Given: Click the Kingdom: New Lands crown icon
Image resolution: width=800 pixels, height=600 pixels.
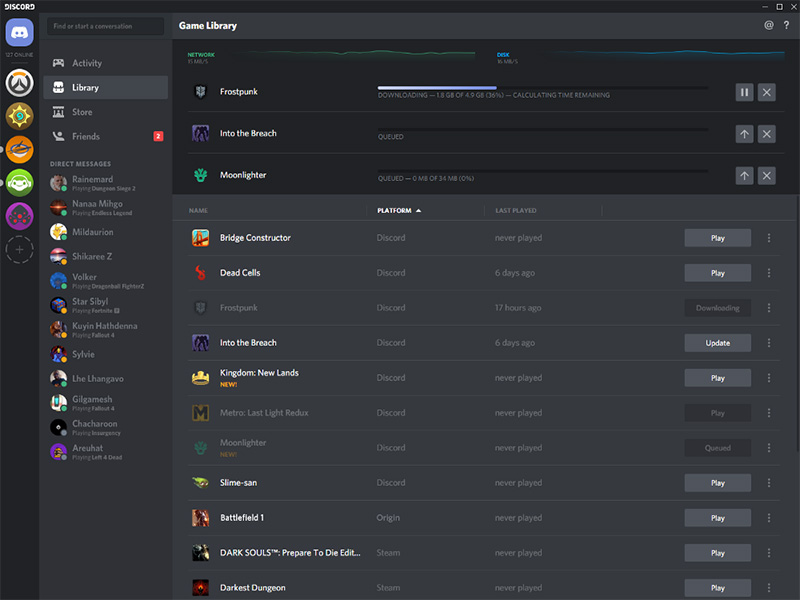Looking at the screenshot, I should [x=200, y=378].
